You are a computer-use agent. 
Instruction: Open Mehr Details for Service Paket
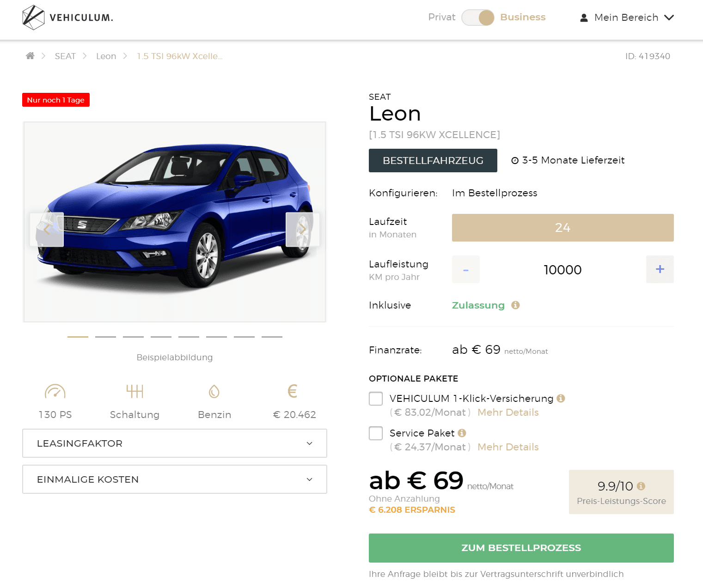point(508,447)
